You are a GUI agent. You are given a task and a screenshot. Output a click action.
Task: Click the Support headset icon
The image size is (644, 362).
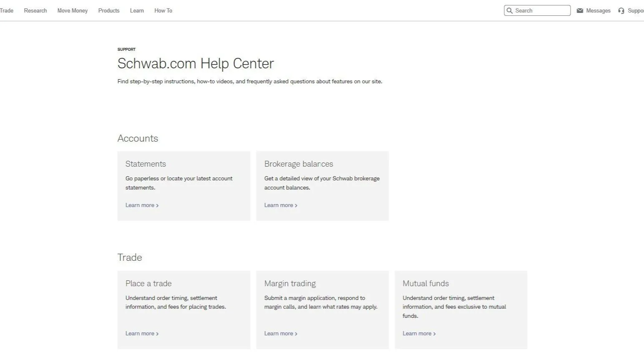(621, 11)
